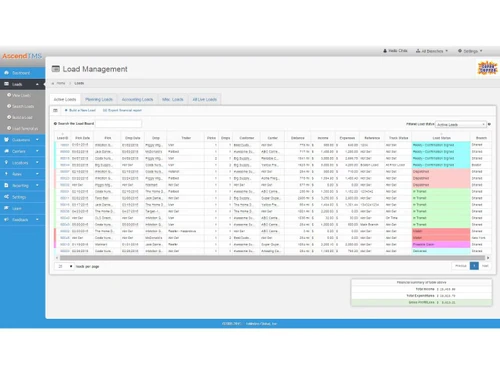Click the Super Duper company logo
Screen dimensions: 500x375
coord(488,68)
